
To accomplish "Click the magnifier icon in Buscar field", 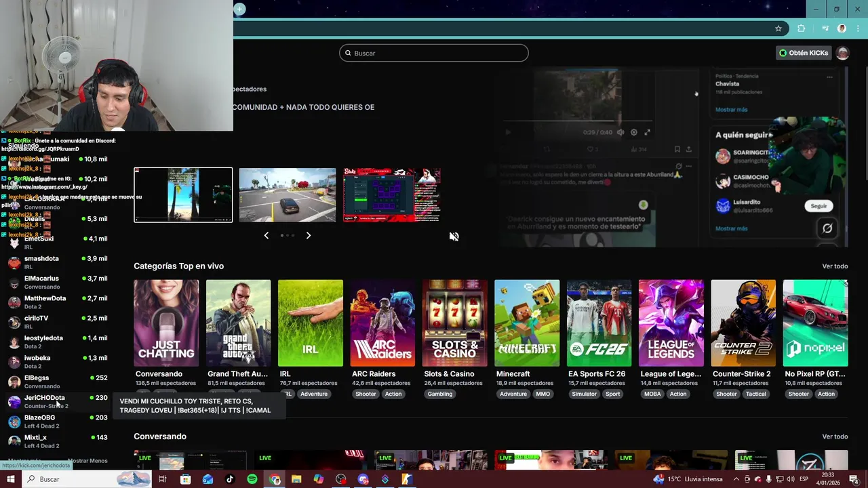I will point(349,53).
